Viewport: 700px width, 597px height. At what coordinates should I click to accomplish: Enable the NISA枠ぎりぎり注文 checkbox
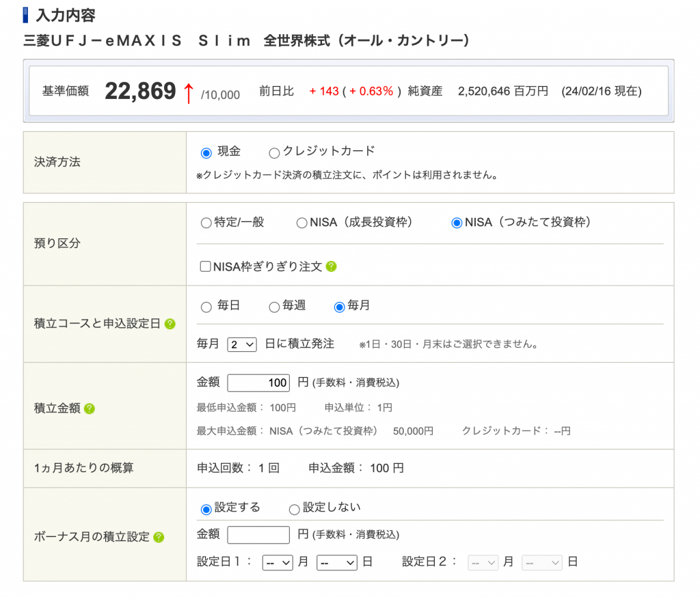pos(205,266)
